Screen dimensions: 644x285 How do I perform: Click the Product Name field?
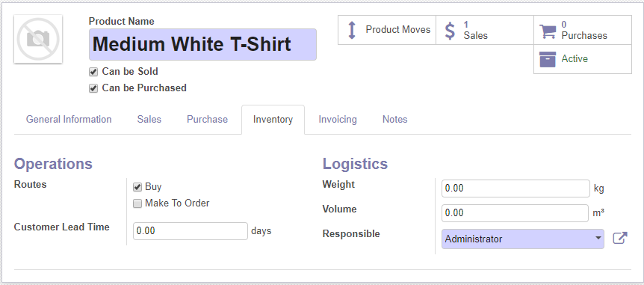[202, 44]
